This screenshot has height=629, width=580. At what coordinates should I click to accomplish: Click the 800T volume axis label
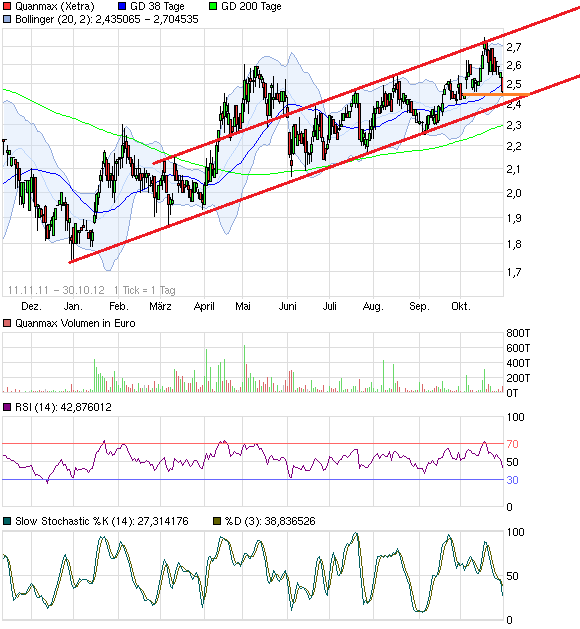pyautogui.click(x=518, y=333)
